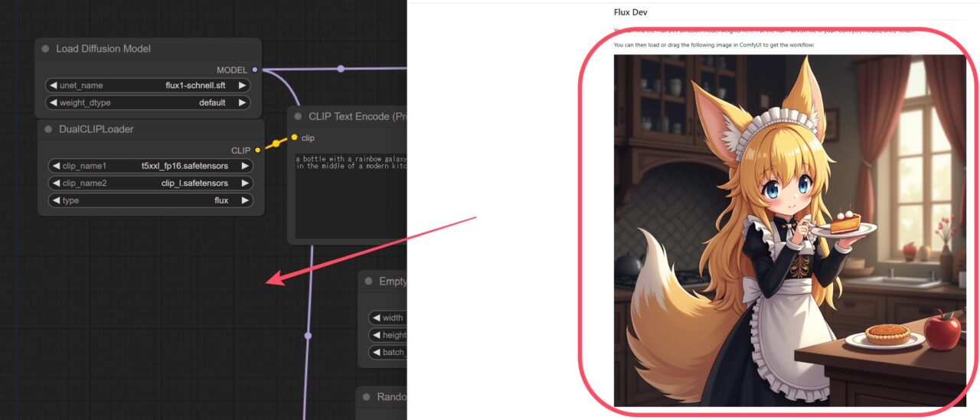Click the 'You can then load or drag' sentence

[714, 45]
